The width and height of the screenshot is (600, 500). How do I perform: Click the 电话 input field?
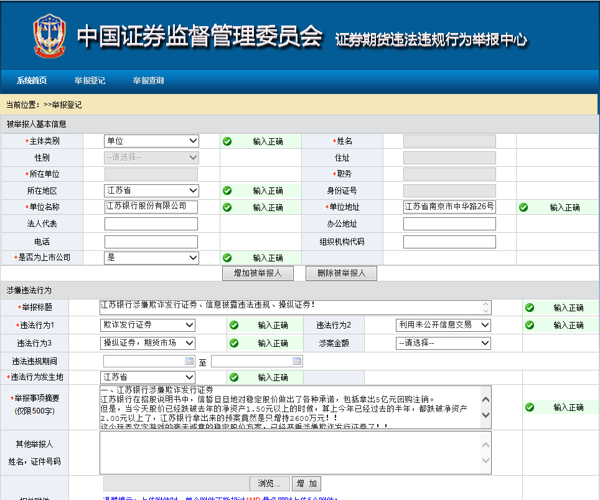tap(151, 242)
